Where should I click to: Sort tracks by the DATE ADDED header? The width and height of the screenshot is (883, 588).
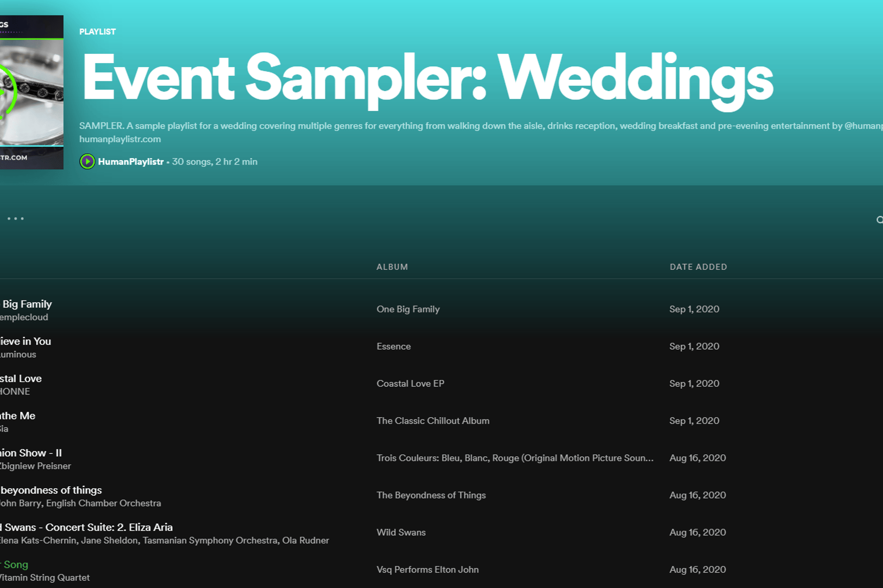(x=698, y=267)
